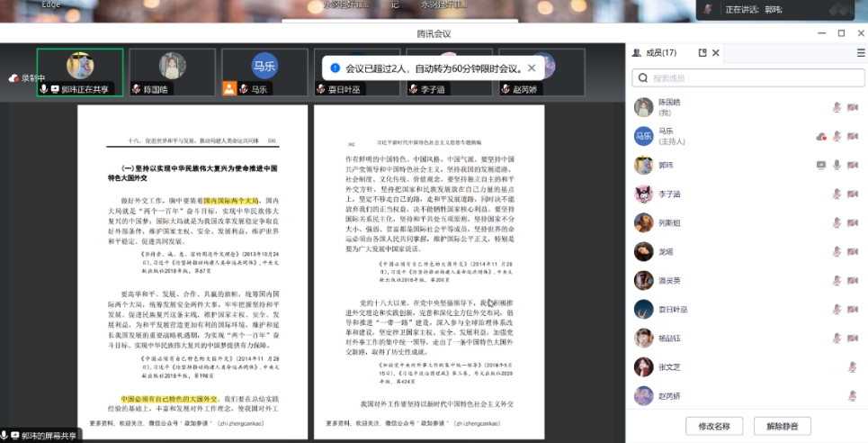
Task: Click the cloud recording icon in 马乐 row
Action: click(x=821, y=137)
